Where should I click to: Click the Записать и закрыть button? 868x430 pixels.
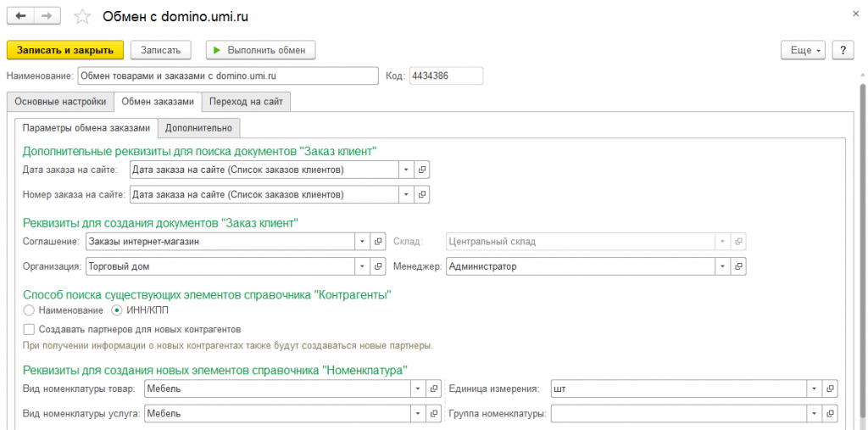point(65,51)
